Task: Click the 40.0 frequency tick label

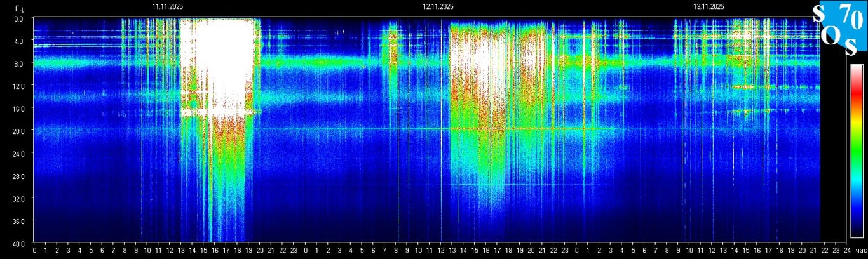Action: coord(19,243)
